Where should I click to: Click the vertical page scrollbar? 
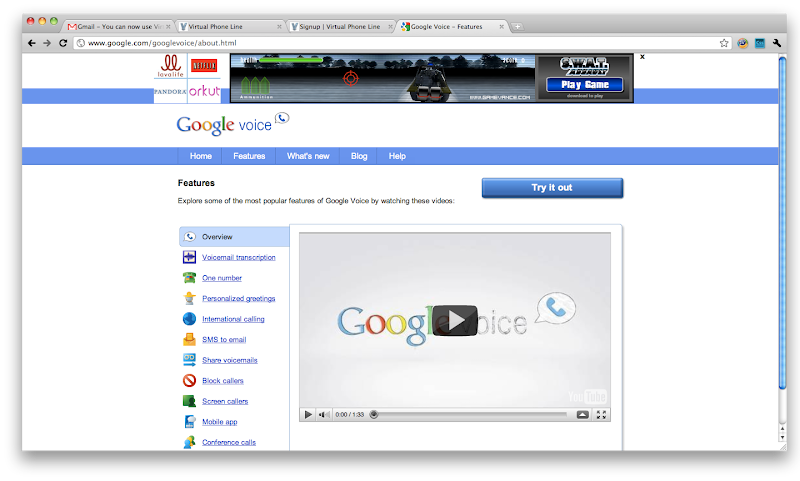782,223
